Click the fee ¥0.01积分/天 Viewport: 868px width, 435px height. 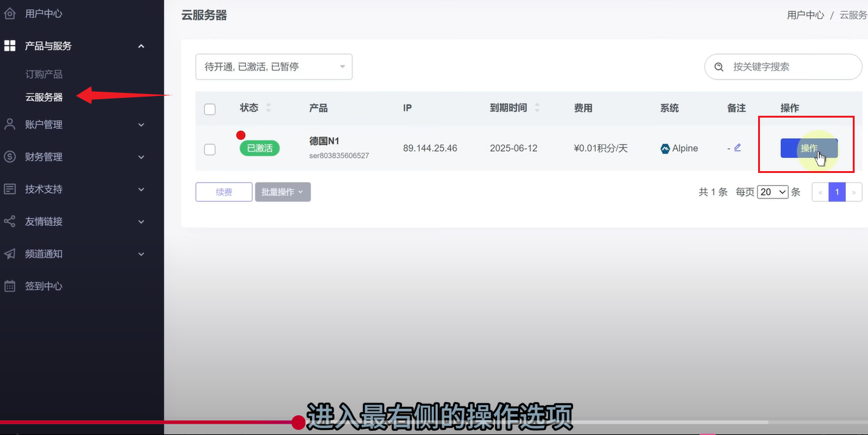coord(600,148)
